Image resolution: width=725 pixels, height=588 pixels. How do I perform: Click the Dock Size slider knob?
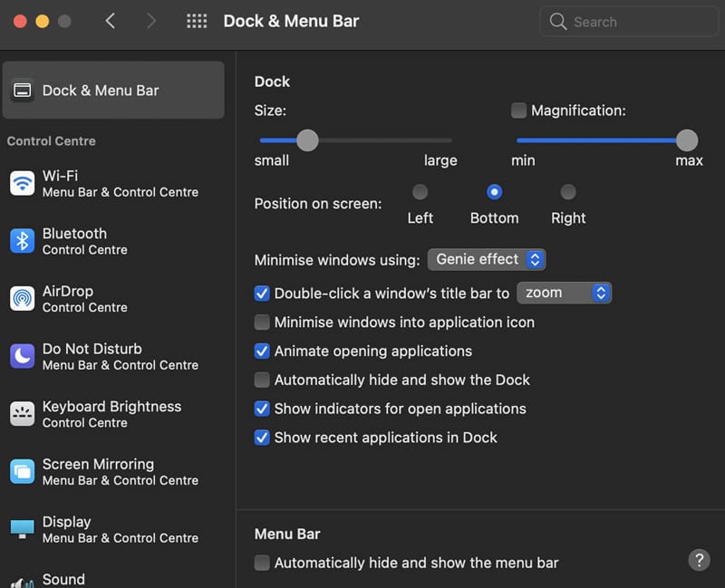click(x=307, y=140)
